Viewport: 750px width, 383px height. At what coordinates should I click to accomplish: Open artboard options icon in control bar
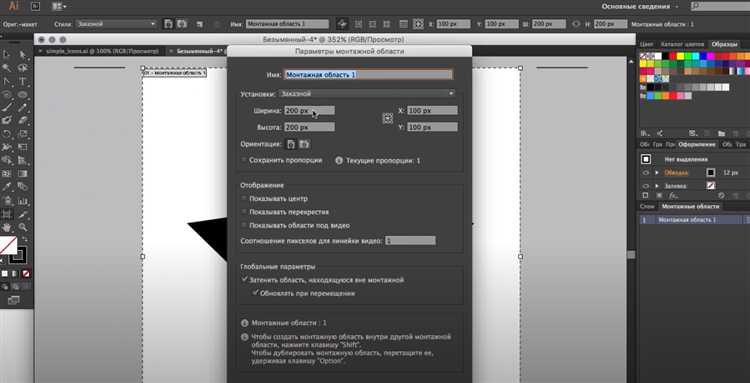tap(403, 24)
